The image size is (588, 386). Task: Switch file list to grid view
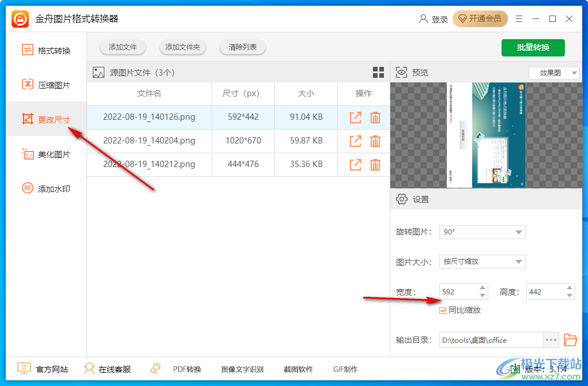click(x=378, y=72)
